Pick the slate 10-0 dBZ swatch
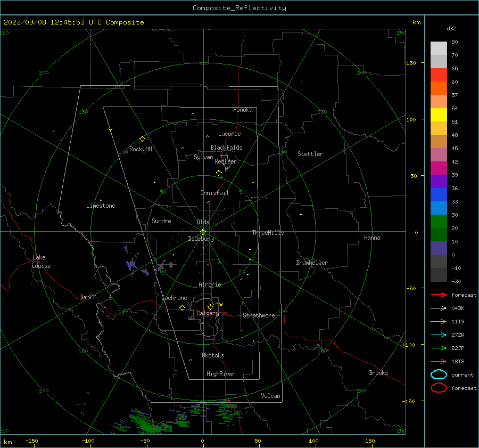Image resolution: width=479 pixels, height=448 pixels. (x=439, y=248)
